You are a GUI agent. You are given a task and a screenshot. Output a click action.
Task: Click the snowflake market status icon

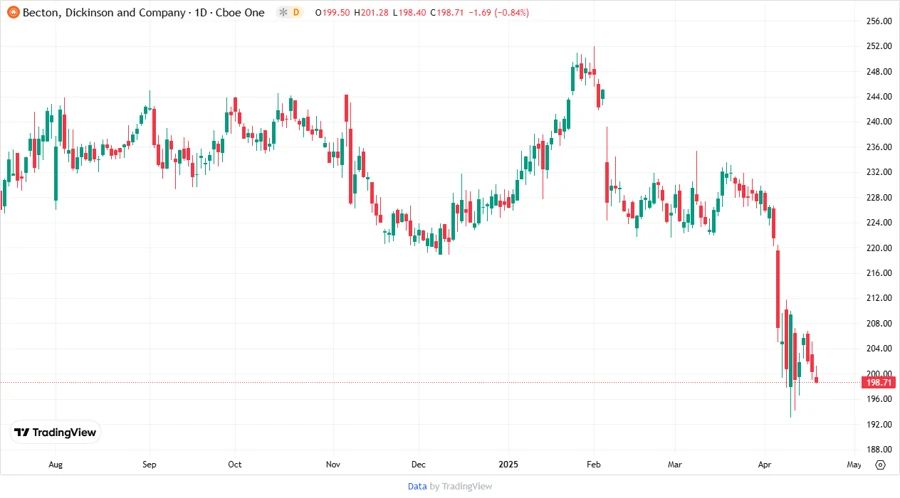tap(283, 13)
